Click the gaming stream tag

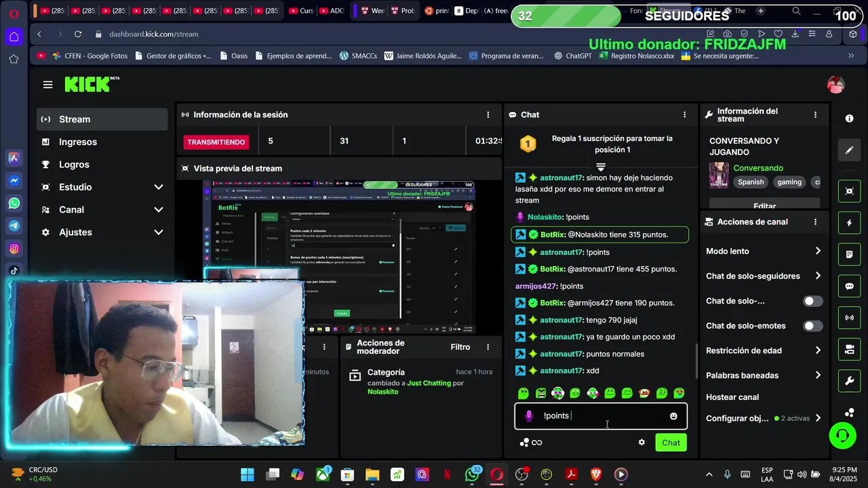pyautogui.click(x=789, y=182)
